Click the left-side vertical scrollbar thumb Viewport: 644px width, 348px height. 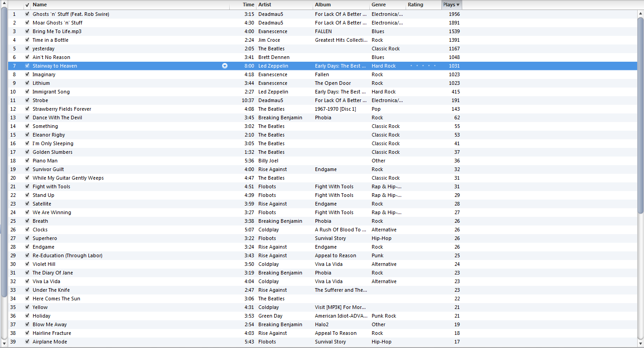coord(4,152)
